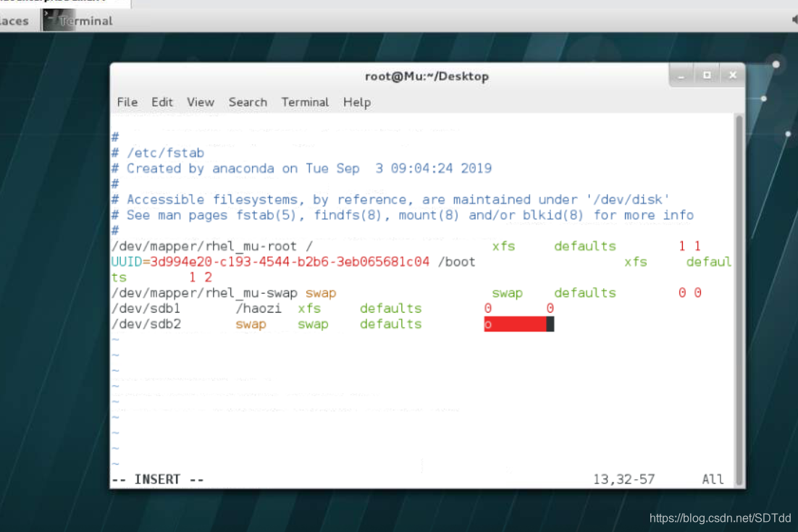Maximize the root@Mu terminal window
Viewport: 798px width, 532px height.
pos(707,76)
